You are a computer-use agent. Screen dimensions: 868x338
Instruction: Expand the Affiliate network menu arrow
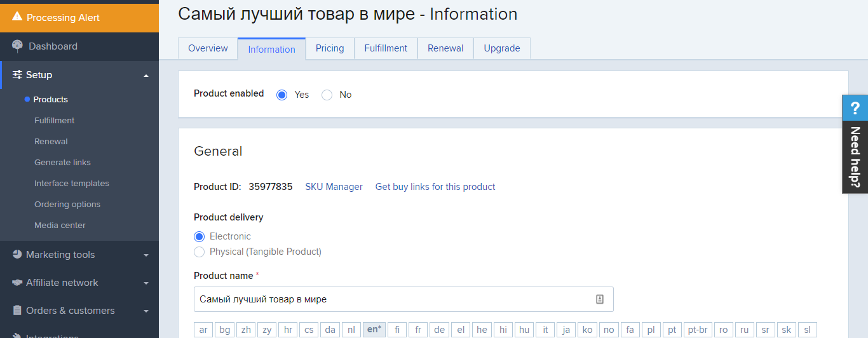point(146,283)
